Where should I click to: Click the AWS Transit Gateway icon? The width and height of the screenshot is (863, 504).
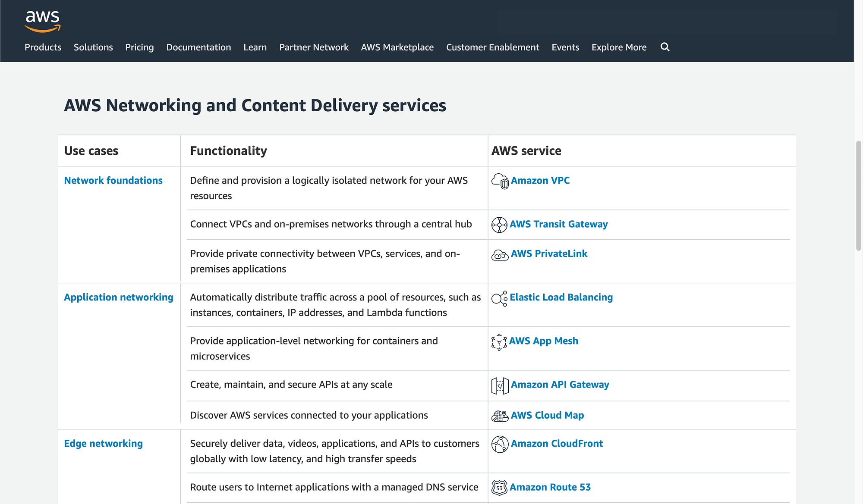pyautogui.click(x=499, y=225)
